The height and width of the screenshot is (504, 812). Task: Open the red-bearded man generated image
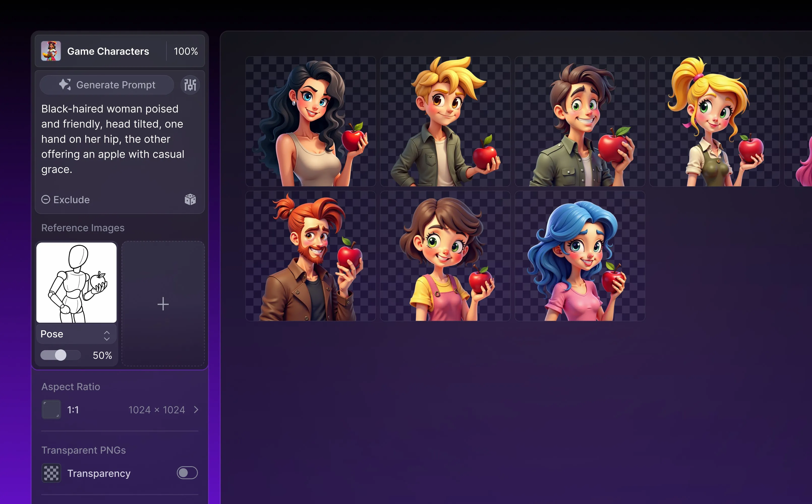pyautogui.click(x=310, y=256)
